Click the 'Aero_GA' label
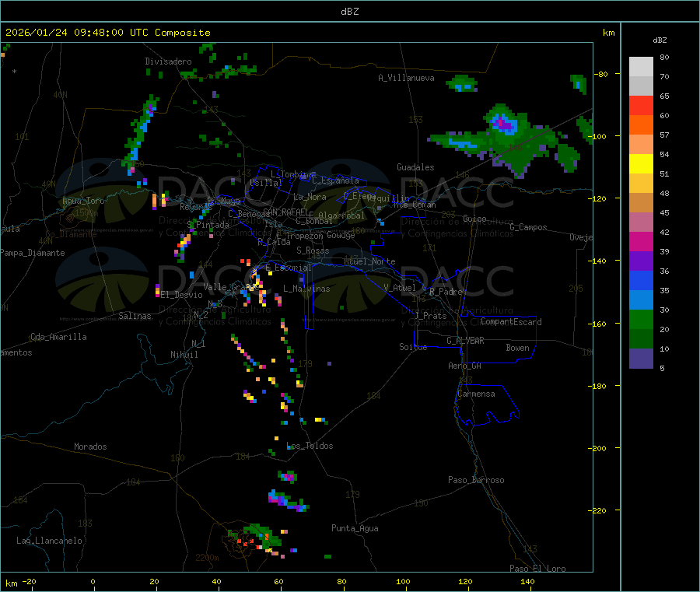The height and width of the screenshot is (592, 700). pyautogui.click(x=464, y=366)
